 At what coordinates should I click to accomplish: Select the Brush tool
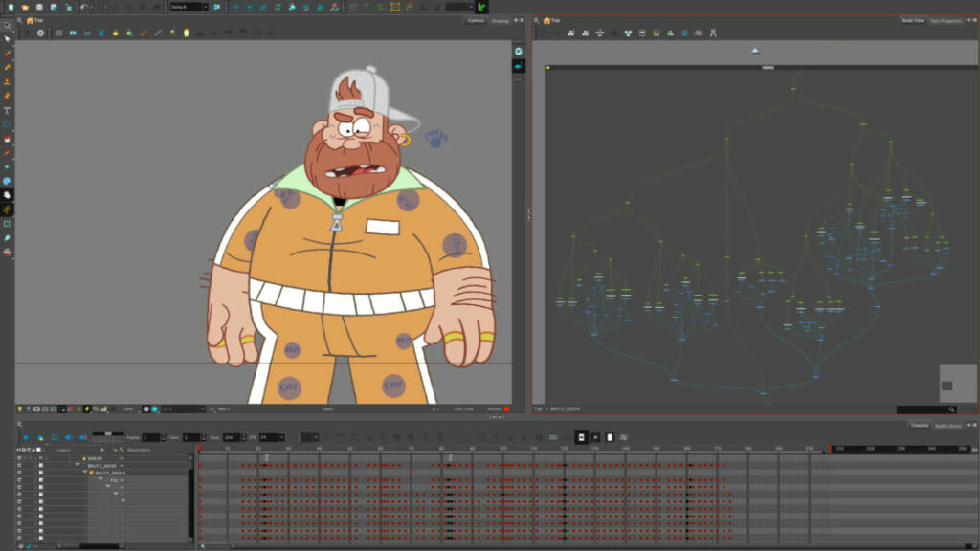7,54
